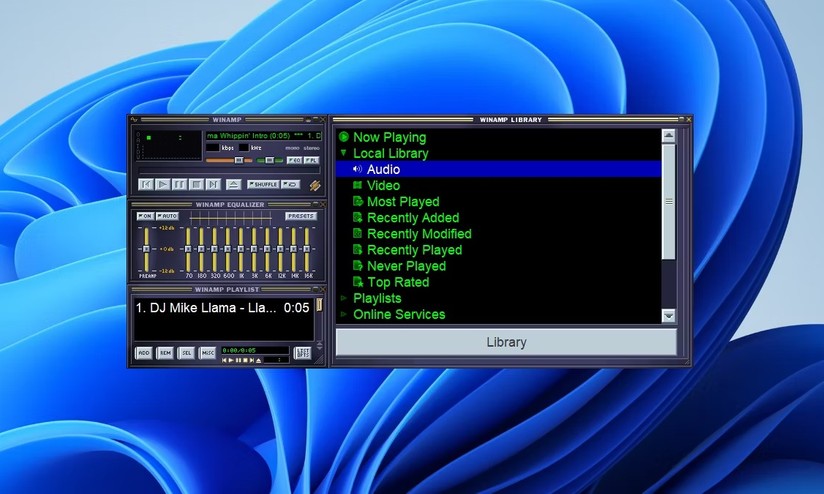Click the Winamp lightning bolt logo
Viewport: 824px width, 494px height.
point(315,185)
